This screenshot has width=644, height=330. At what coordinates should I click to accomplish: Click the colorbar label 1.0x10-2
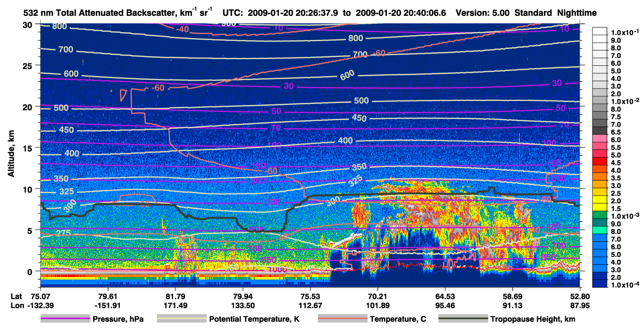click(626, 101)
